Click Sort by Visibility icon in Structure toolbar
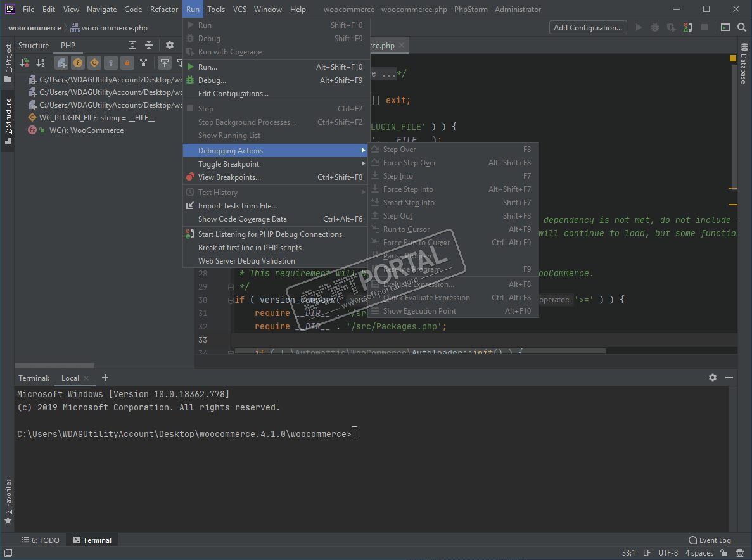 [x=25, y=62]
